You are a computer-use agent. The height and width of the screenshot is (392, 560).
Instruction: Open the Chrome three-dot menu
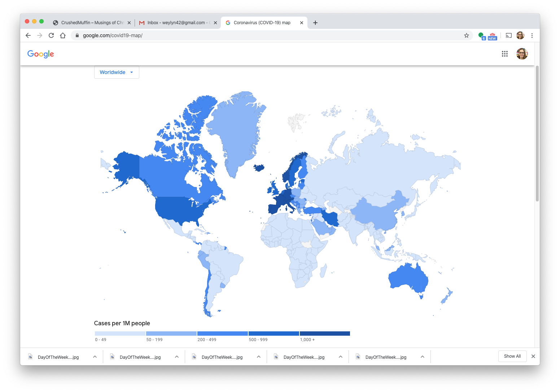tap(532, 35)
